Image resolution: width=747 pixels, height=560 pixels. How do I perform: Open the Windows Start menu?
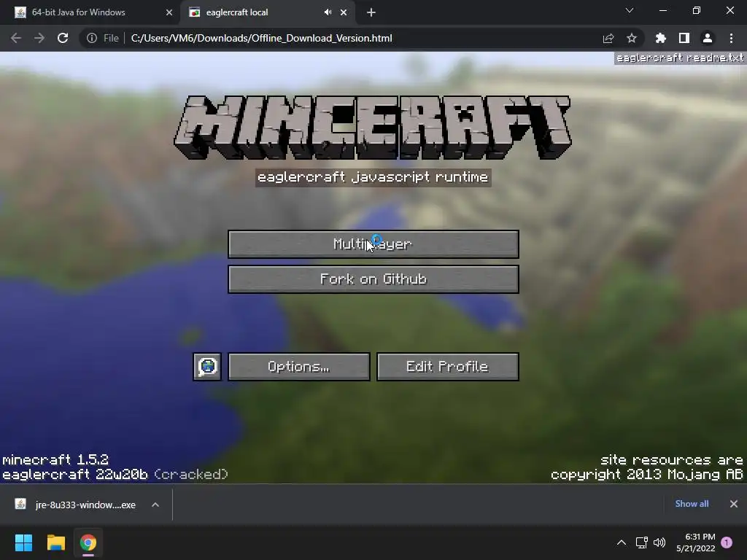23,542
